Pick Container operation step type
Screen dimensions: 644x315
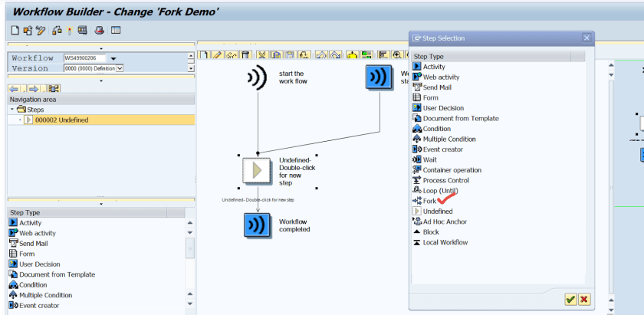pos(452,170)
